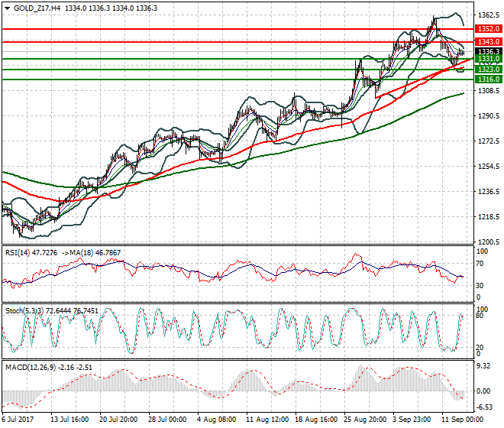The width and height of the screenshot is (504, 428).
Task: Click the 1290.5 price axis value
Action: [489, 116]
